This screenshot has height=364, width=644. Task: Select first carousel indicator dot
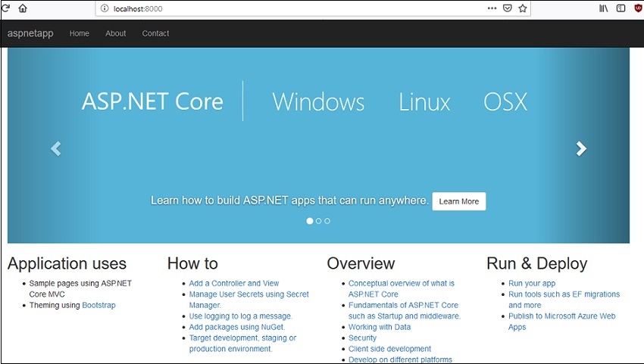tap(310, 221)
